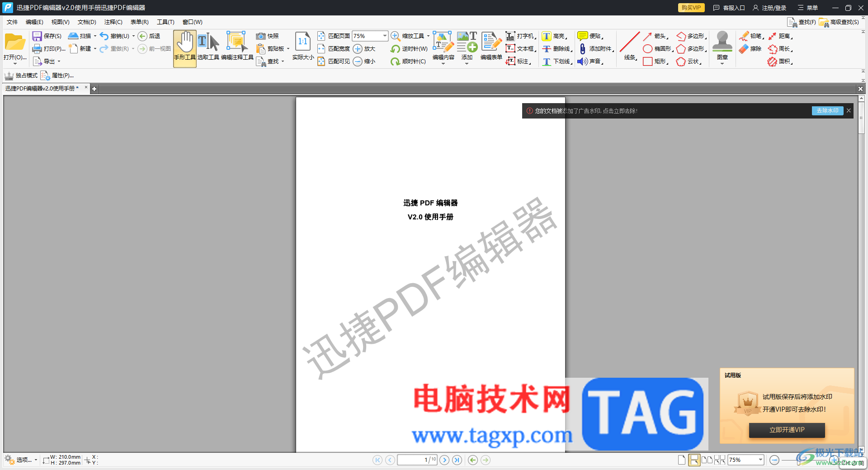Select the Sticky Note (便贴) tool
Screen dimensions: 868x470
[590, 36]
